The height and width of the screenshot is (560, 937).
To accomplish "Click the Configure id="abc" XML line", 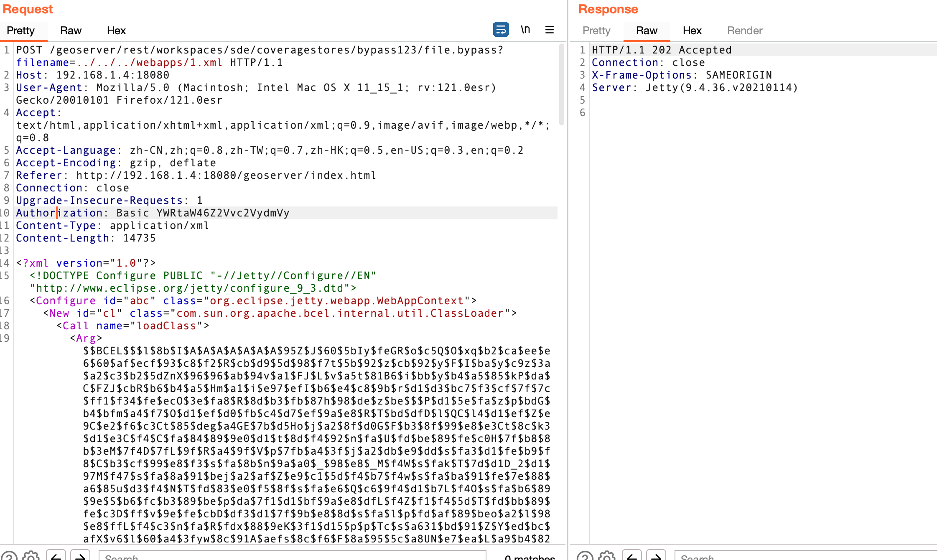I will [x=253, y=300].
